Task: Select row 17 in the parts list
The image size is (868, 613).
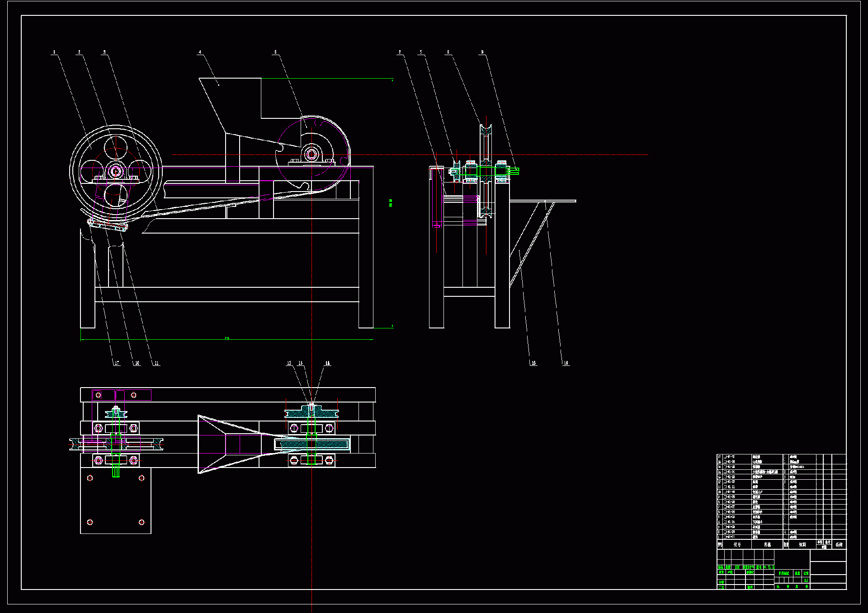Action: point(769,457)
